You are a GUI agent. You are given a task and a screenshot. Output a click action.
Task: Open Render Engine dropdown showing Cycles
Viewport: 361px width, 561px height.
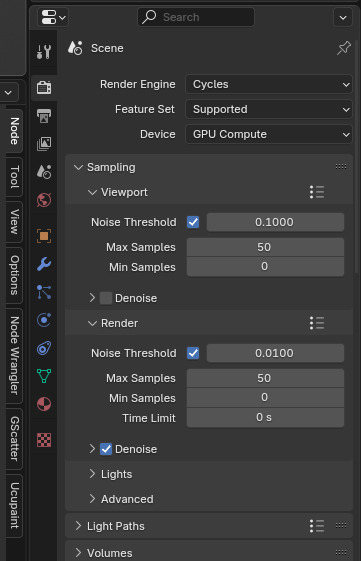[269, 84]
